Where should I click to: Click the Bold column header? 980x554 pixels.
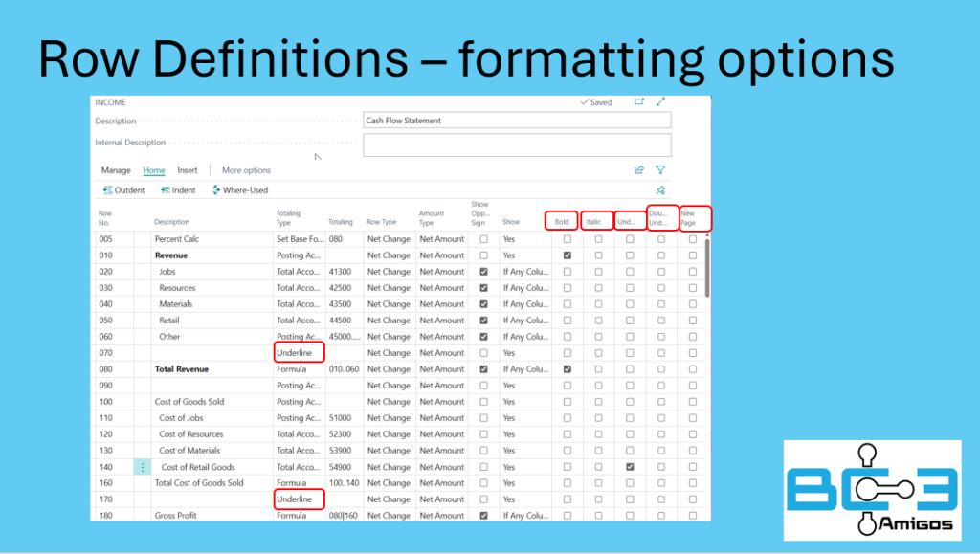562,222
